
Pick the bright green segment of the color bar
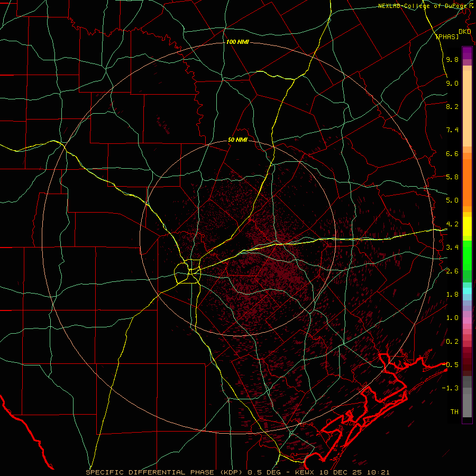tap(467, 254)
